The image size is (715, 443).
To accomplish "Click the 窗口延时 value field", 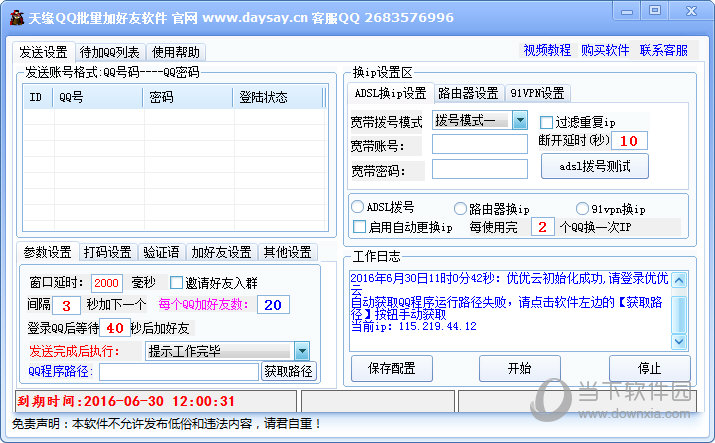I will tap(107, 283).
